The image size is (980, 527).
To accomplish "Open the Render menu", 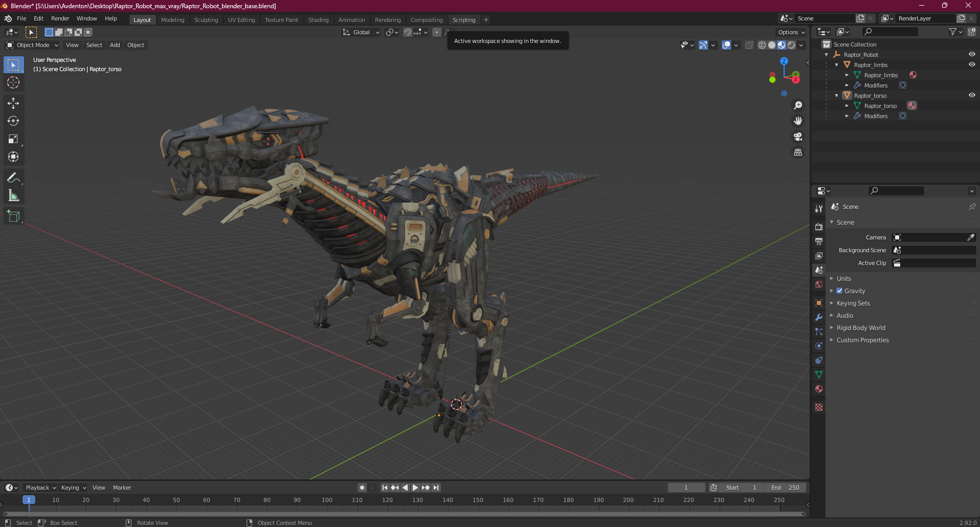I will [x=60, y=18].
